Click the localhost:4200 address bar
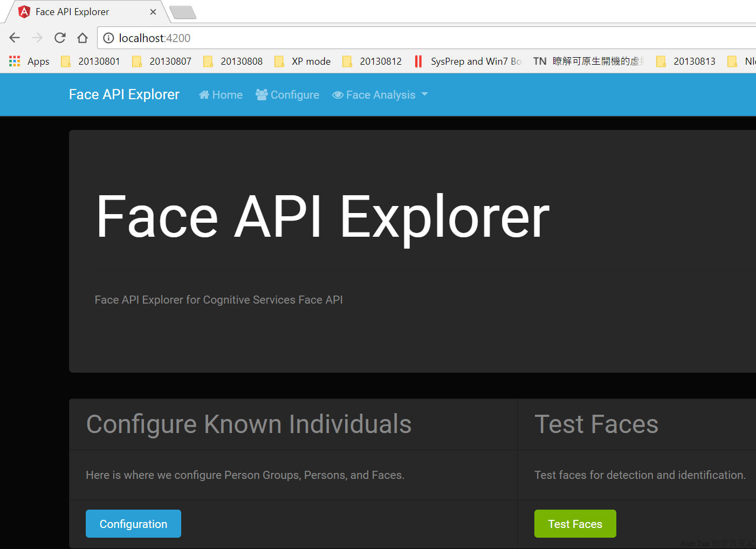 coord(377,38)
